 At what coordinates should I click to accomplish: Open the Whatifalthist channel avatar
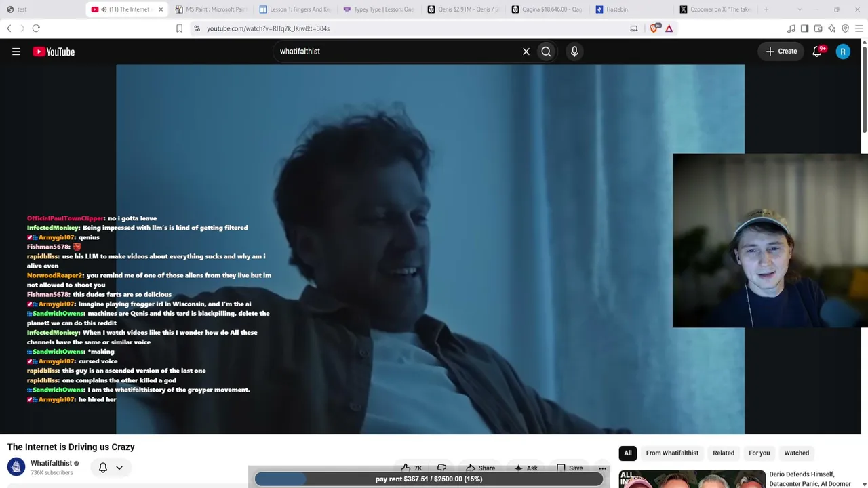click(16, 467)
